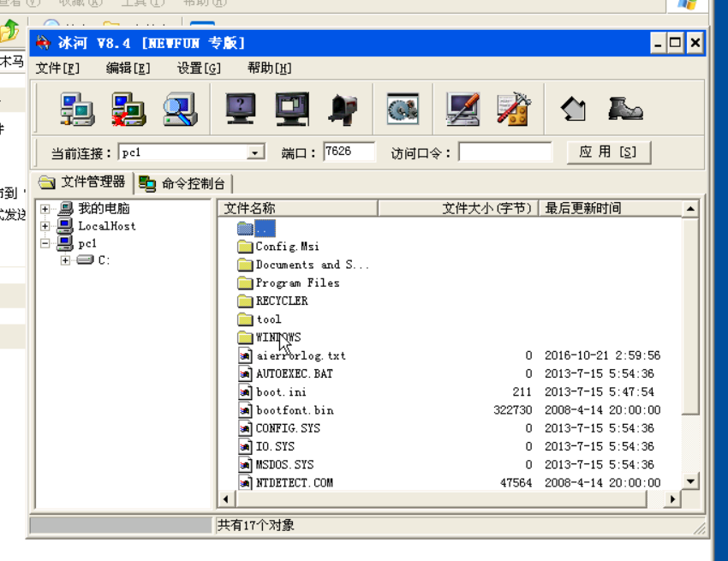The image size is (728, 561).
Task: Click the view screen question-mark monitor icon
Action: [x=241, y=108]
